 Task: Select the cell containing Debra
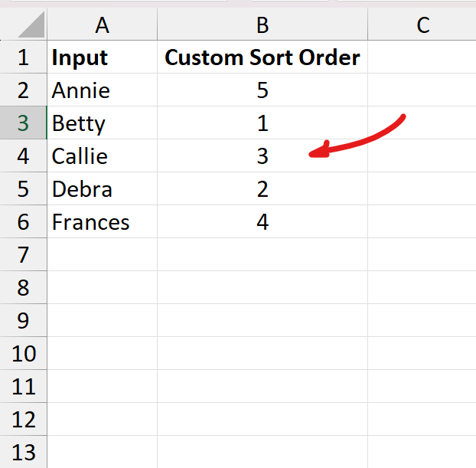click(x=102, y=189)
